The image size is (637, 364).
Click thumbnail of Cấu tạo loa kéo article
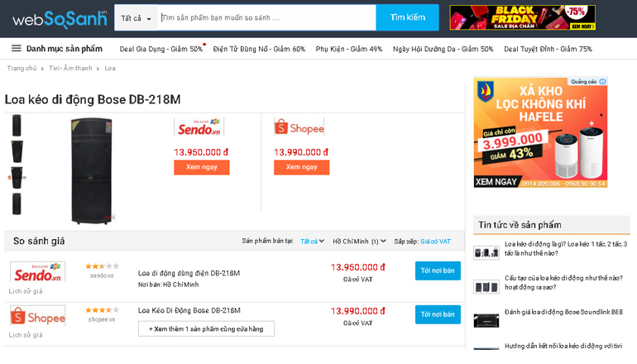click(x=486, y=287)
